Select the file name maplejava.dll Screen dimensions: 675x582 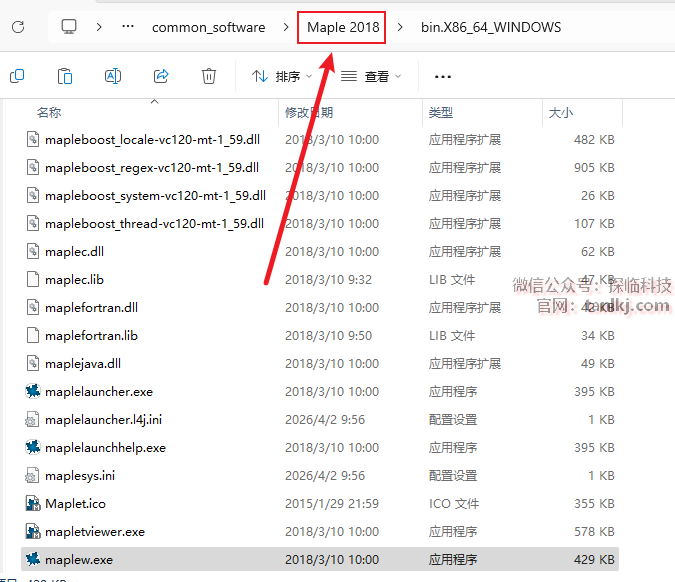(x=83, y=364)
